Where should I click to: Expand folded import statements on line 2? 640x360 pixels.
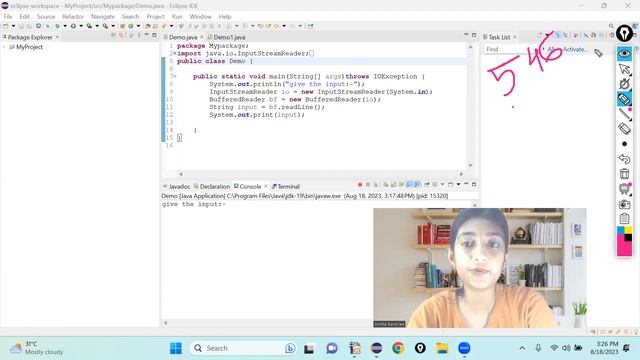tap(175, 53)
